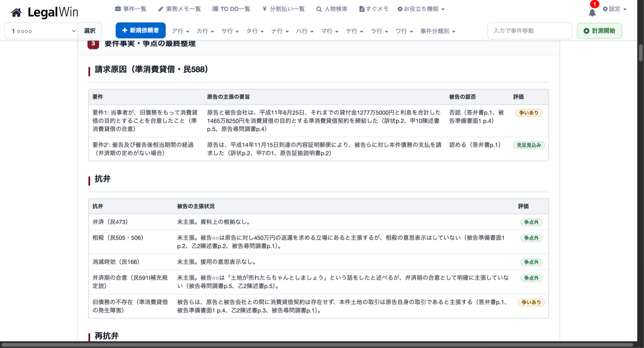Viewport: 644px width, 348px height.
Task: Click the horizontal scrollbar at the bottom
Action: (317, 345)
